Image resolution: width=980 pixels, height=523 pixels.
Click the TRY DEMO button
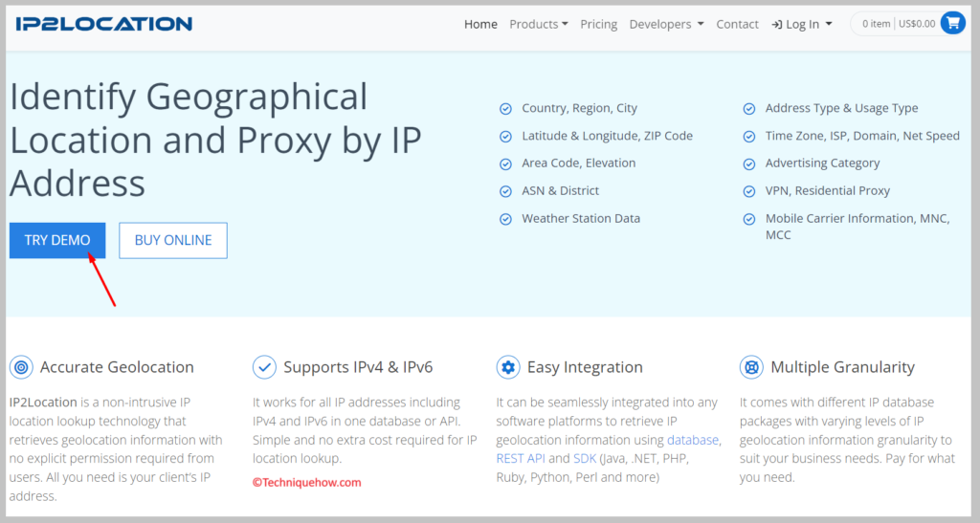pos(57,240)
